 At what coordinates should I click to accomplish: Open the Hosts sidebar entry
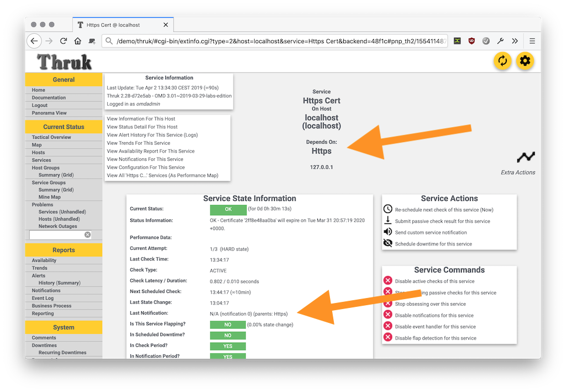(x=38, y=153)
